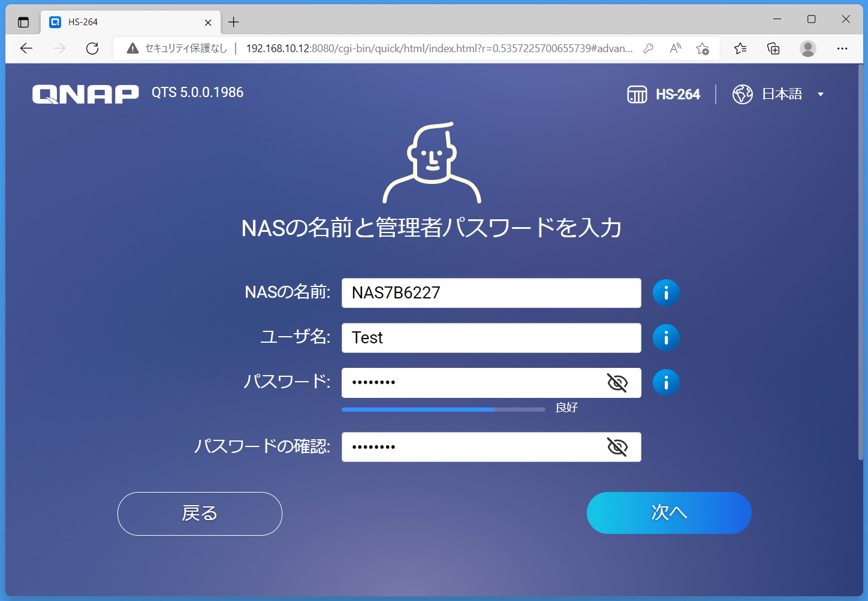Click the 戻る back button
This screenshot has width=868, height=601.
pyautogui.click(x=200, y=514)
